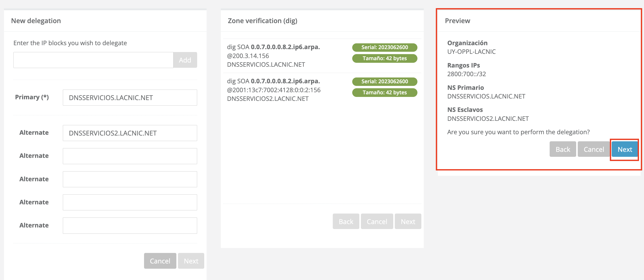Cancel the New delegation form

point(160,261)
